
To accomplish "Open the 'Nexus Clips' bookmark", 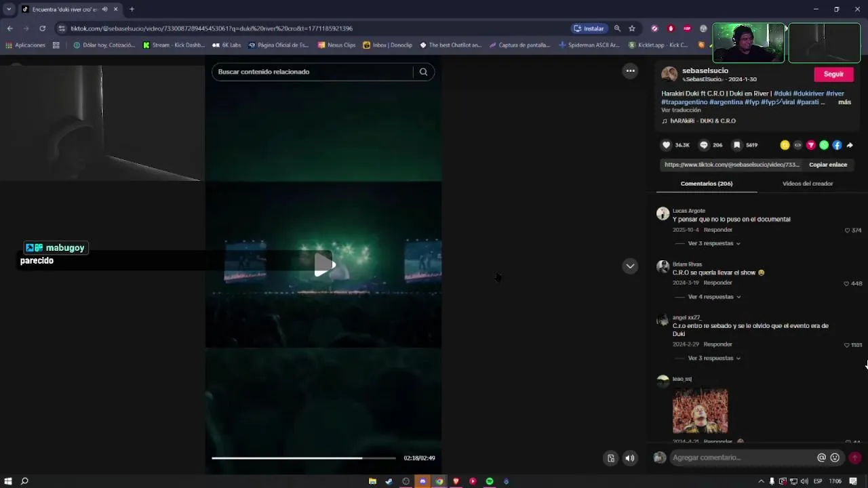I will pos(336,45).
